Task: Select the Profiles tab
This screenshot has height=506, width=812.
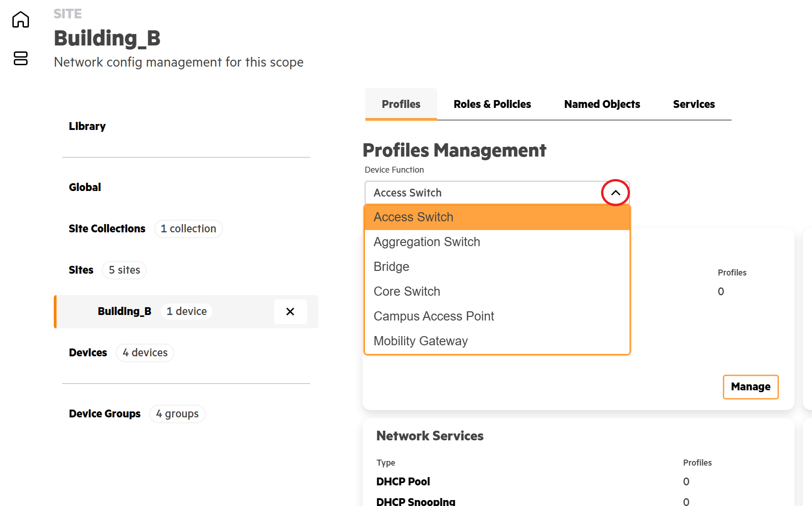Action: click(401, 104)
